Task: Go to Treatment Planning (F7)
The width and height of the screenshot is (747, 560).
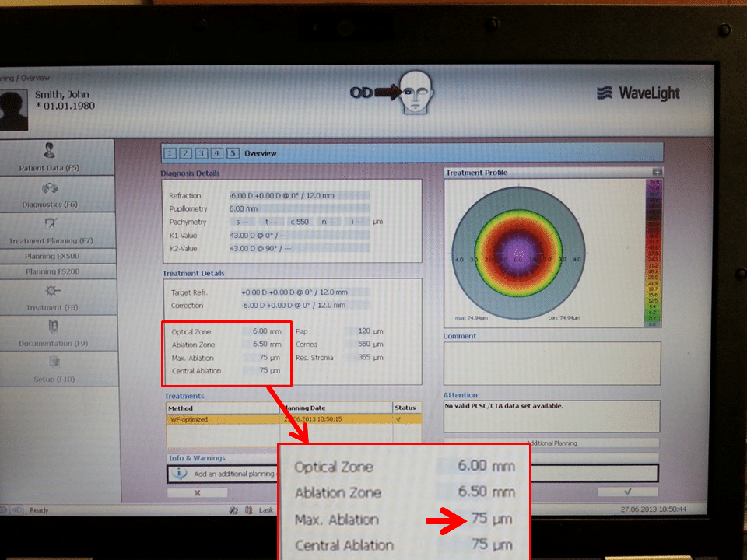Action: [x=50, y=231]
